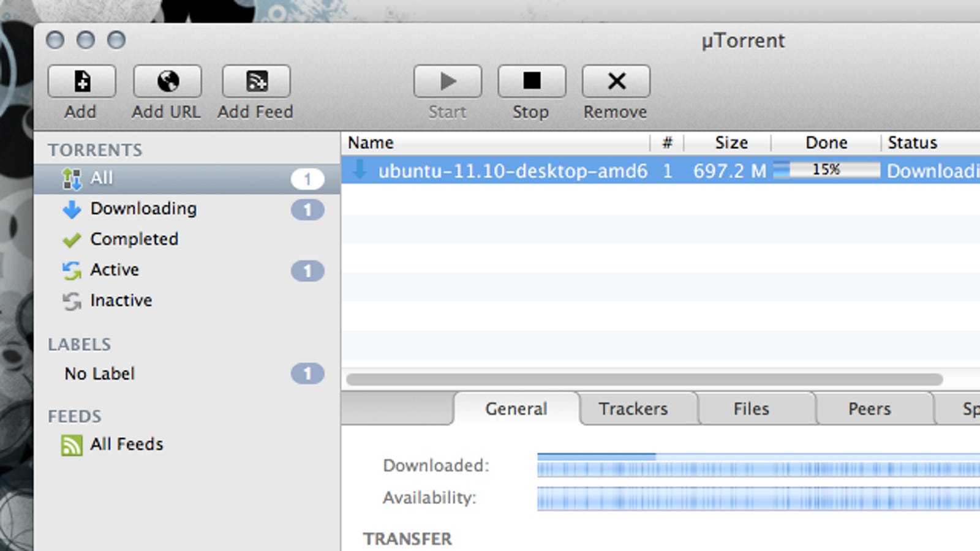Sort torrents by Done column
This screenshot has height=551, width=980.
(x=826, y=143)
